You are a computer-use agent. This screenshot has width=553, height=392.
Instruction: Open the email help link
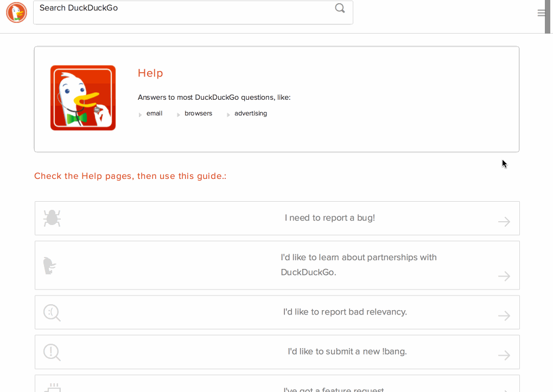tap(155, 113)
